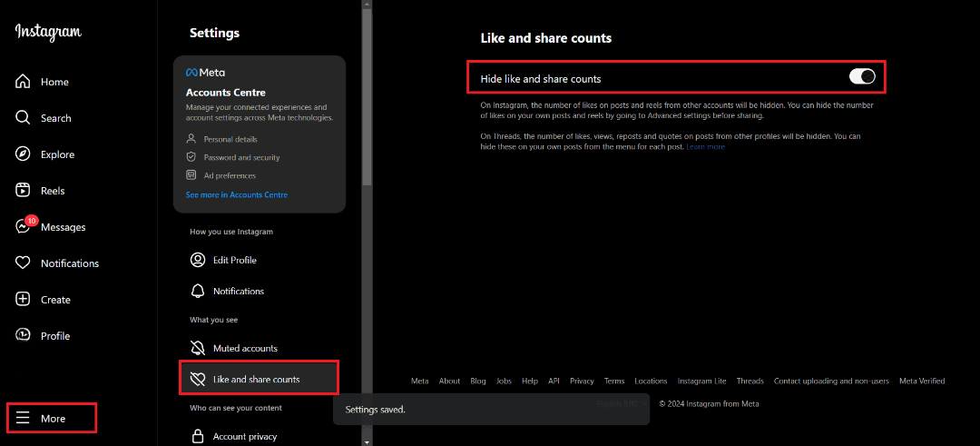Click the Instagram logo
The width and height of the screenshot is (980, 446).
click(x=48, y=32)
